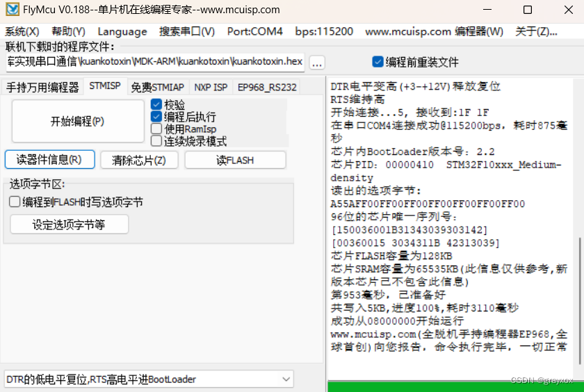Click 清除芯片(Z) button
Viewport: 584px width, 392px height.
(139, 160)
